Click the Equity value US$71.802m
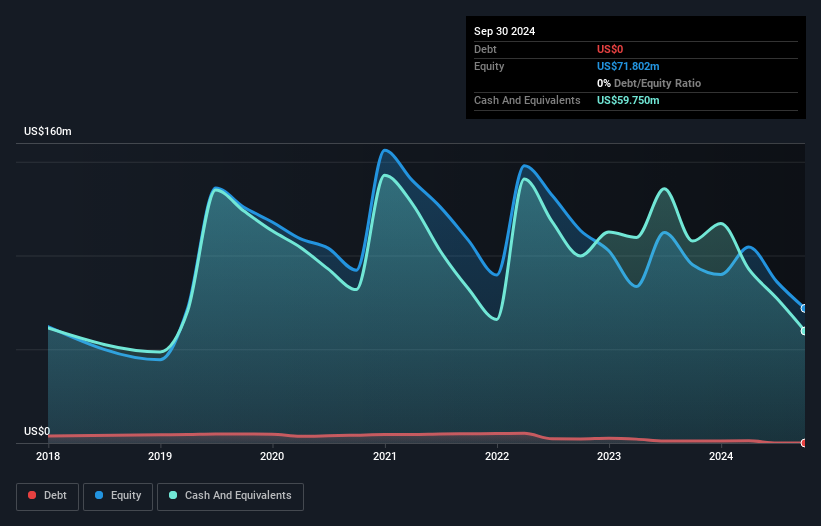 click(x=628, y=66)
